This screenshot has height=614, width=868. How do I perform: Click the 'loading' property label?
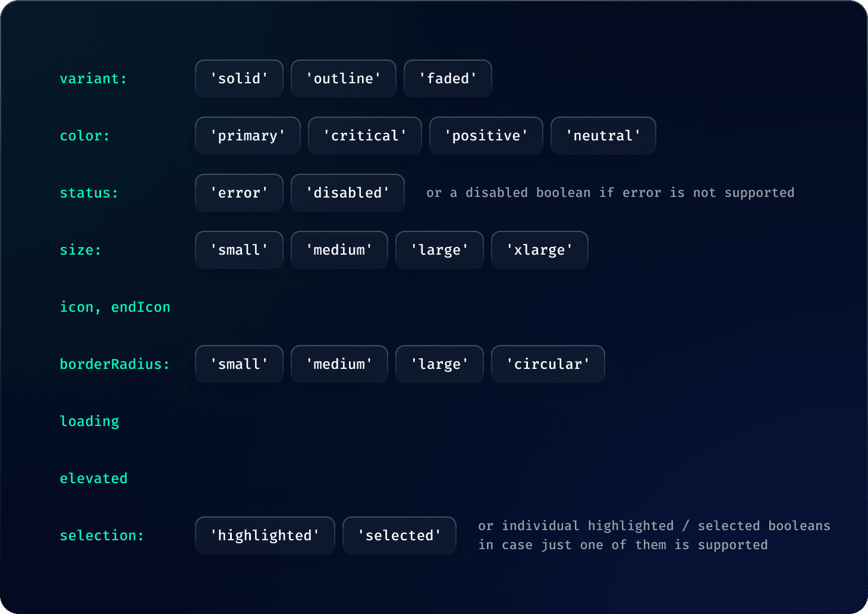click(x=89, y=421)
